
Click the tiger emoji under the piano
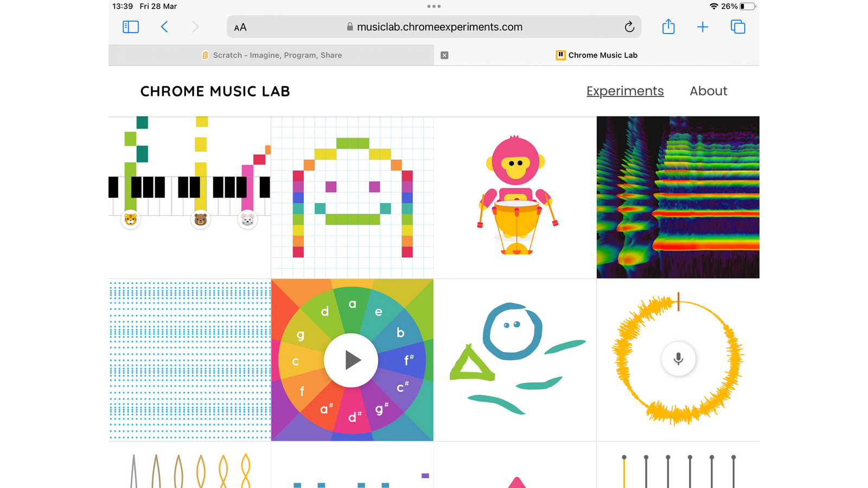click(x=131, y=220)
